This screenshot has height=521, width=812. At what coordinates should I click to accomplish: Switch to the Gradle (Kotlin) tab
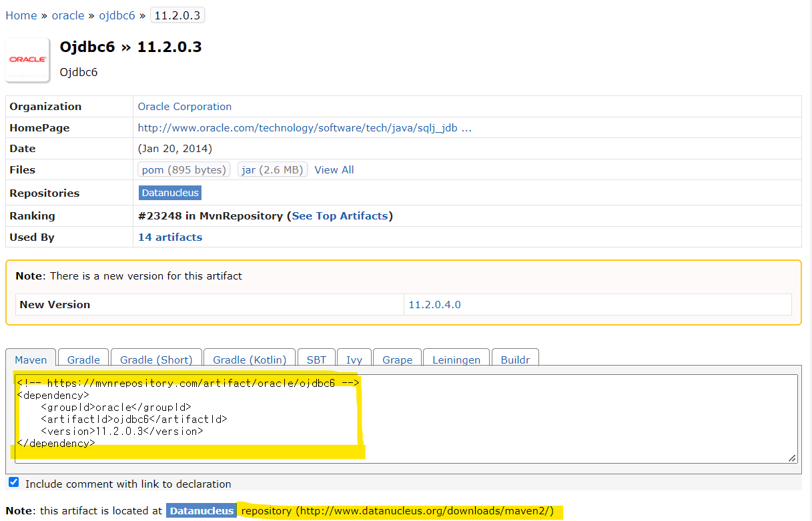[x=250, y=360]
